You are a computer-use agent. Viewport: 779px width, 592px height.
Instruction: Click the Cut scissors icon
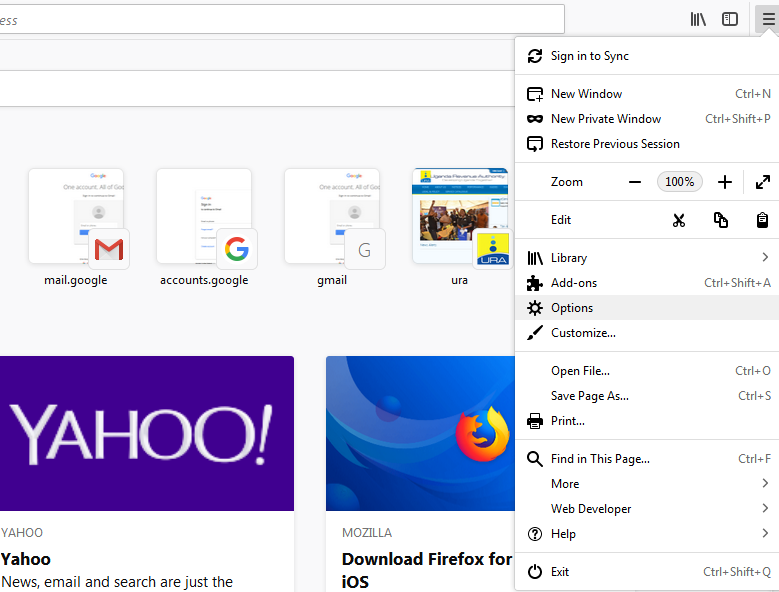[679, 220]
